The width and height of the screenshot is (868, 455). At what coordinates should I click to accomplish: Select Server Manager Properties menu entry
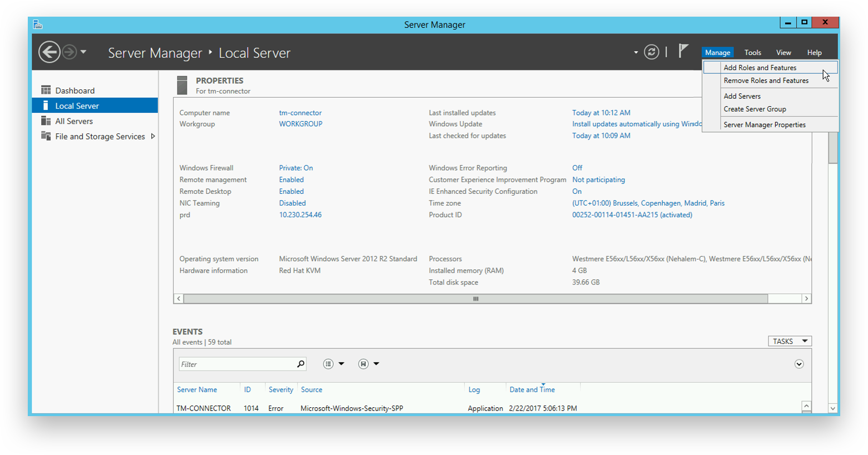tap(764, 125)
